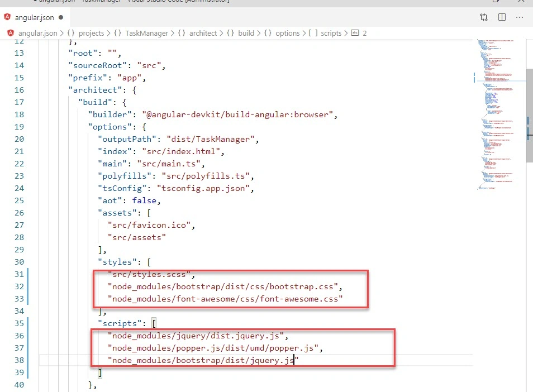The image size is (533, 392).
Task: Click line number 30
Action: click(20, 262)
